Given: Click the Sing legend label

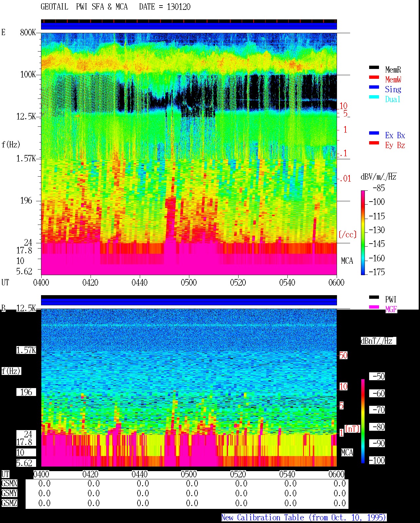Looking at the screenshot, I should point(393,89).
